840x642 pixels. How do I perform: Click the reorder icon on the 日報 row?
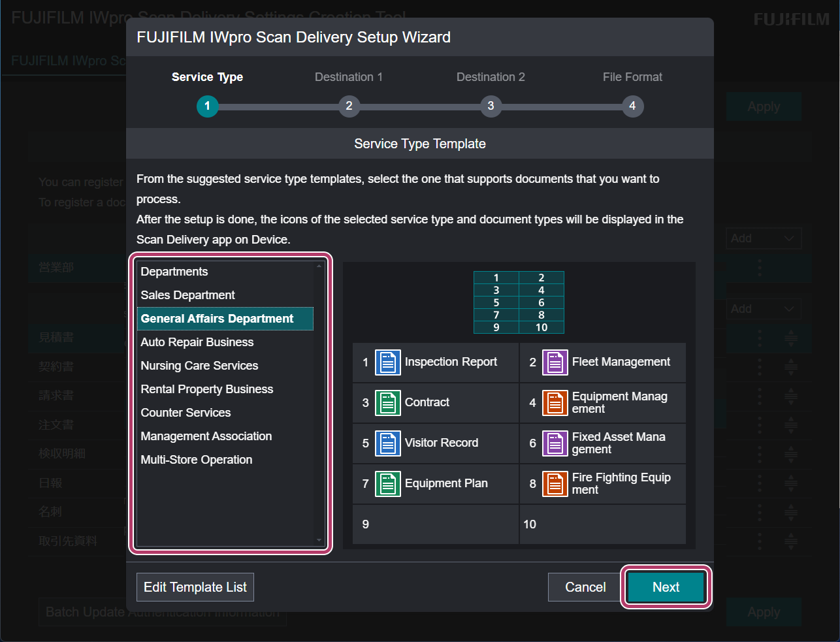coord(791,483)
